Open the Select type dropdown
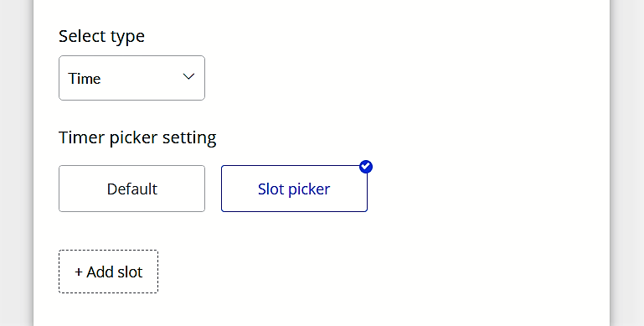This screenshot has width=644, height=326. pyautogui.click(x=131, y=78)
